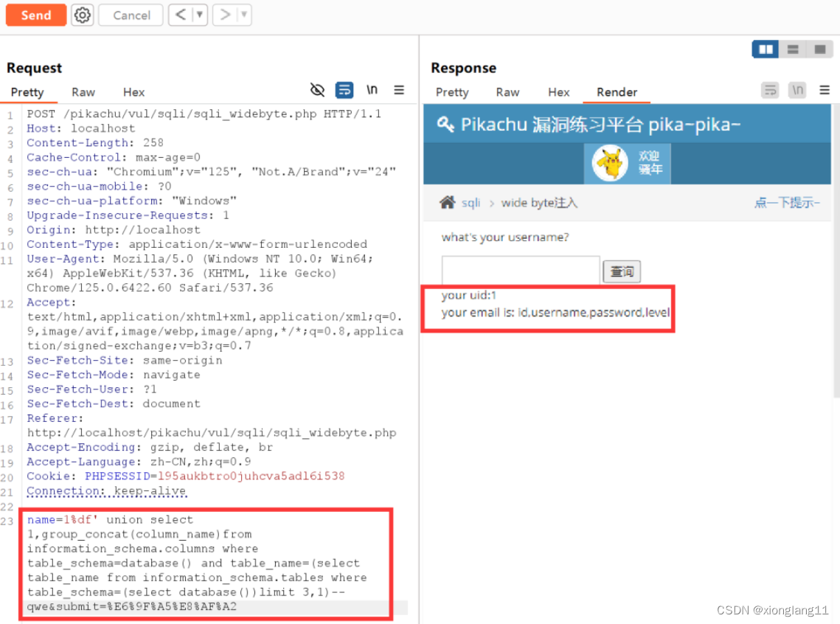The width and height of the screenshot is (840, 624).
Task: Switch Request view to Raw tab
Action: coord(83,92)
